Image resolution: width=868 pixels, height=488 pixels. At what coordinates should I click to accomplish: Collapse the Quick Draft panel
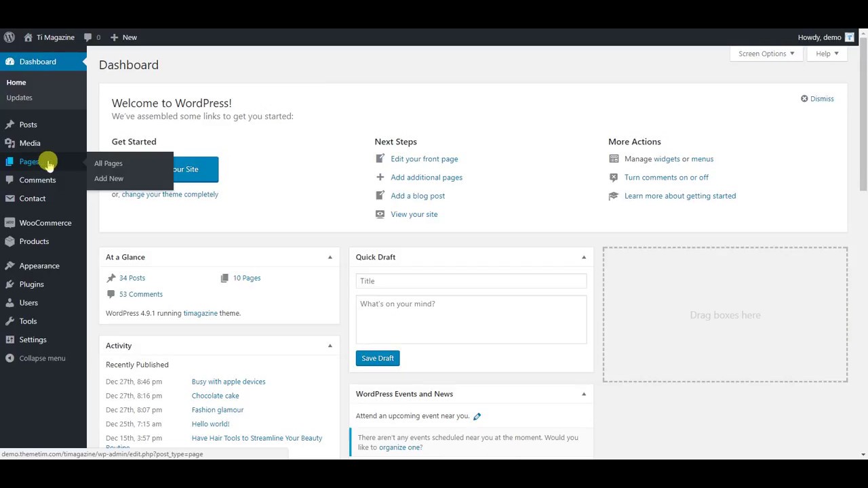[584, 258]
